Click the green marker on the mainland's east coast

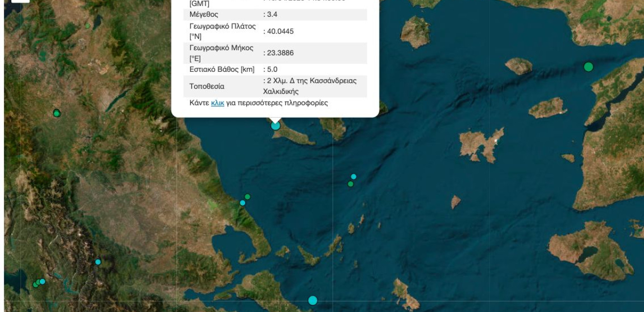[x=247, y=197]
